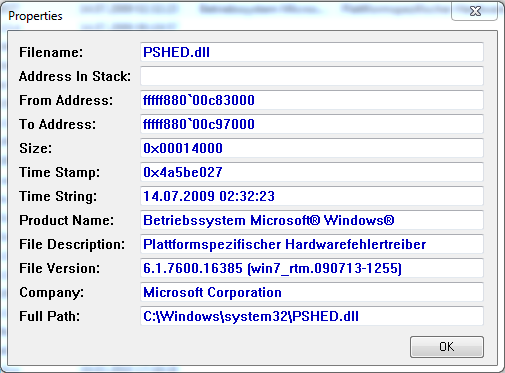
Task: Click the empty Address In Stack field
Action: [x=312, y=76]
